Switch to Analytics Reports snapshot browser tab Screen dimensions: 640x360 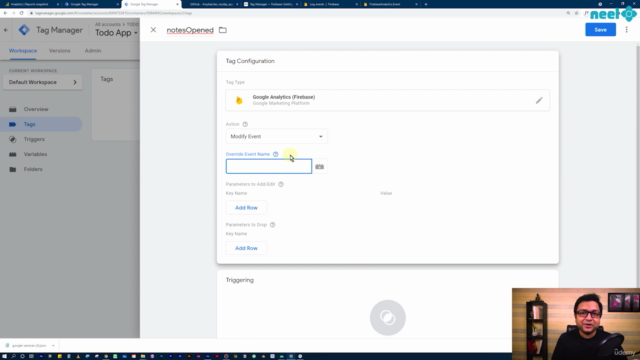[29, 4]
